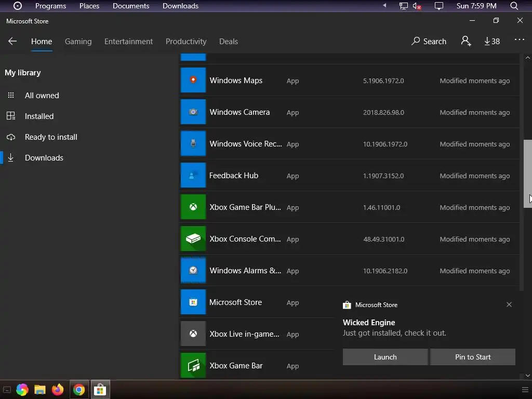Switch to the Productivity tab
This screenshot has width=532, height=399.
pos(186,42)
